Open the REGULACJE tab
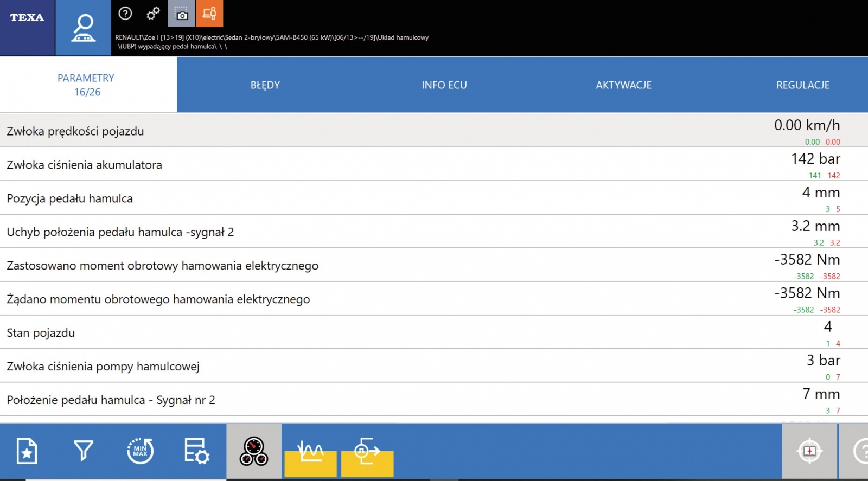 (x=803, y=85)
